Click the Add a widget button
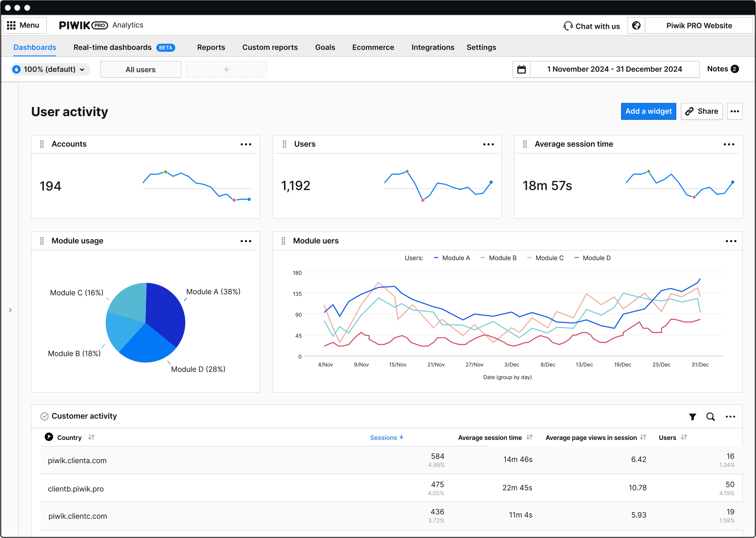Viewport: 756px width, 538px height. coord(648,111)
